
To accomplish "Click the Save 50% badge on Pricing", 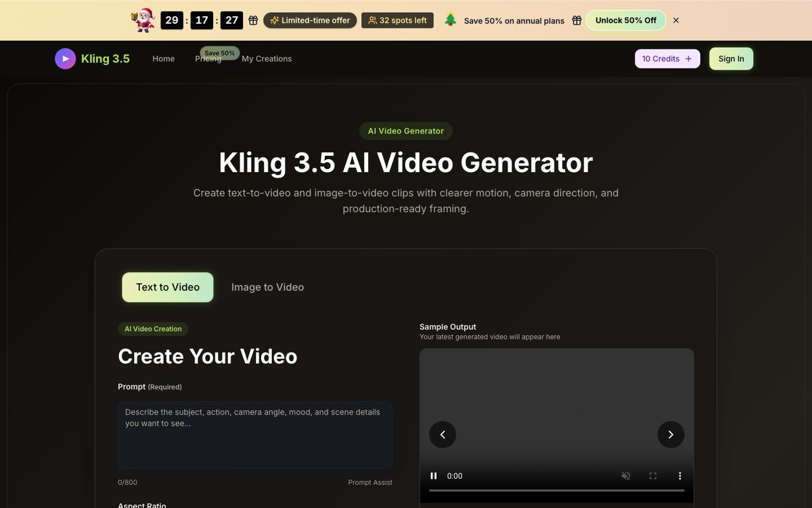I will pyautogui.click(x=220, y=53).
